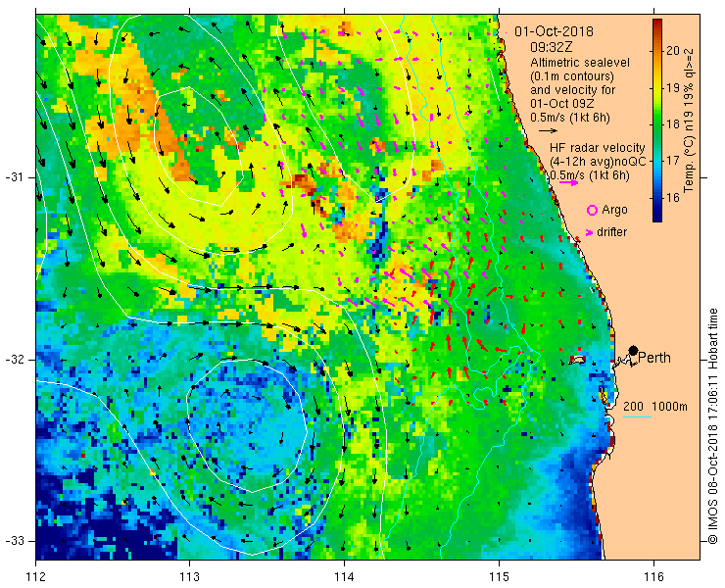Click the '200 1000m' depth contour label
This screenshot has height=588, width=725.
point(655,407)
